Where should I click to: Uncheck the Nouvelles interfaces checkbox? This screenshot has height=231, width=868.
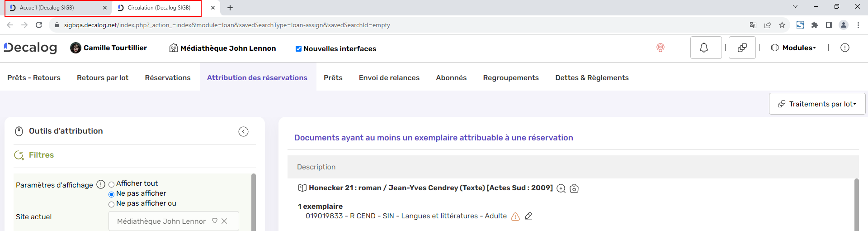pos(298,49)
